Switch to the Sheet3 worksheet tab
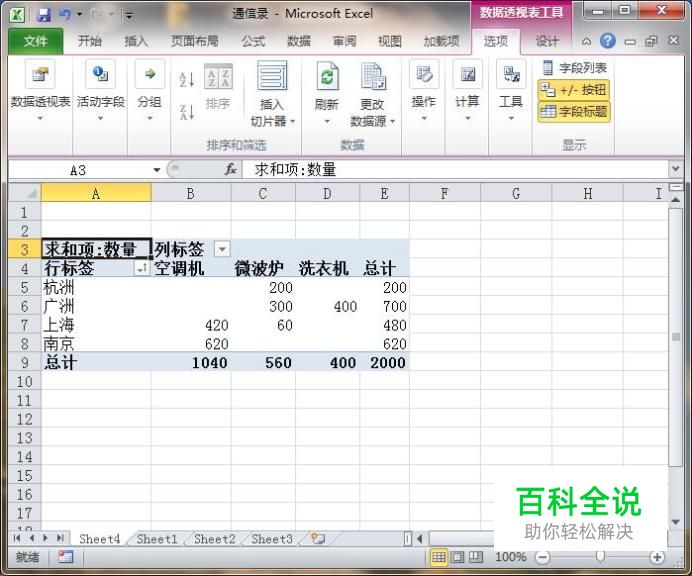Viewport: 692px width, 576px height. tap(272, 538)
